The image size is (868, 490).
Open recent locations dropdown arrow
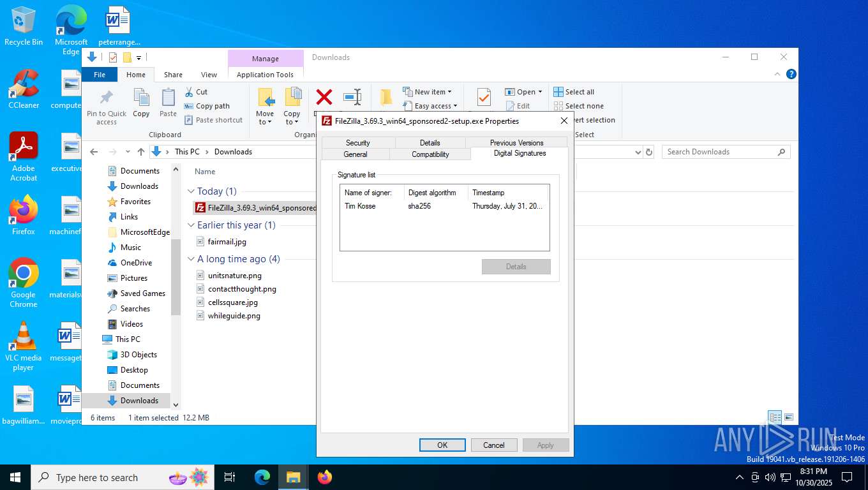click(x=128, y=152)
